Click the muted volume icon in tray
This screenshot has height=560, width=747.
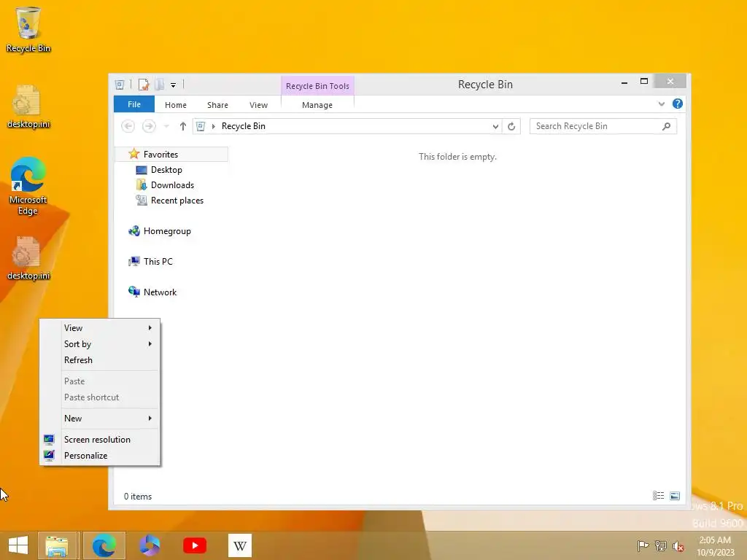click(678, 546)
